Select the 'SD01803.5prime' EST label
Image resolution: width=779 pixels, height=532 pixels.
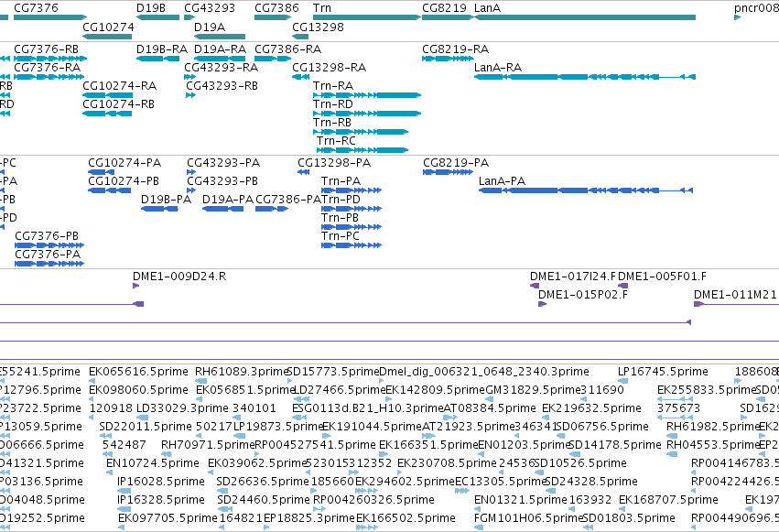tap(629, 519)
